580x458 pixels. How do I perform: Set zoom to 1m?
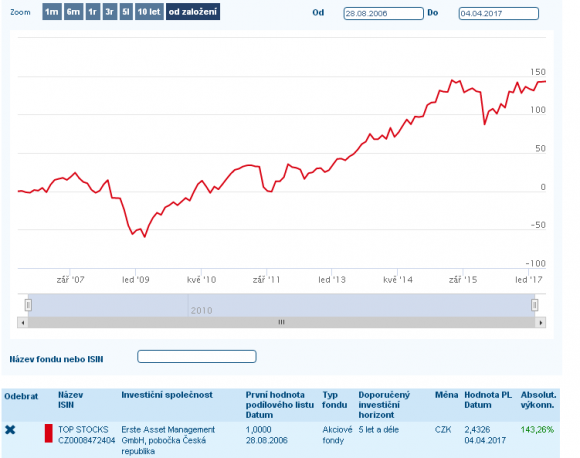tap(52, 12)
